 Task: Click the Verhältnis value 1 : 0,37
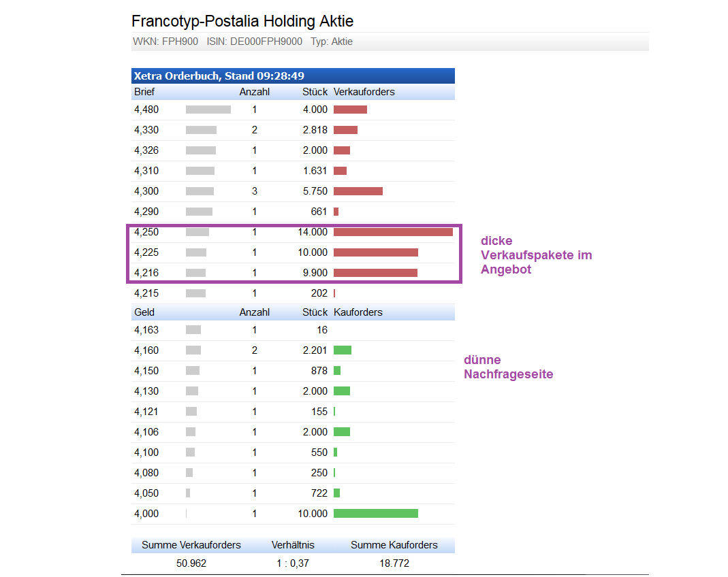pyautogui.click(x=293, y=563)
